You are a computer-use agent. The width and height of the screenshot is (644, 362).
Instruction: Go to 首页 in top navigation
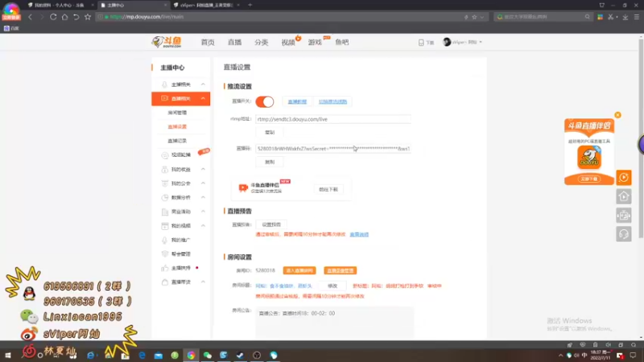(x=208, y=43)
